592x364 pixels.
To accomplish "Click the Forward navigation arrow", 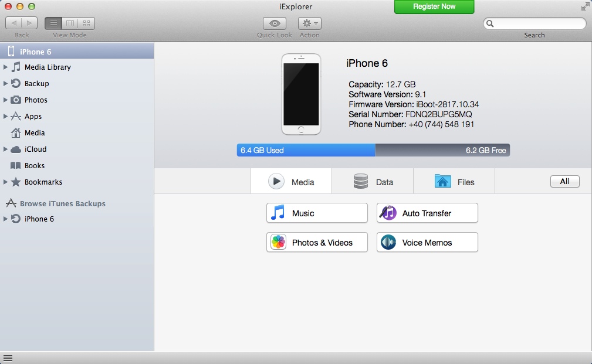I will (x=29, y=23).
